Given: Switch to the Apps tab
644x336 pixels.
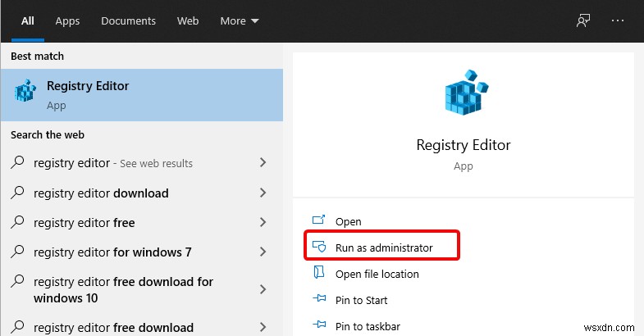Looking at the screenshot, I should point(67,21).
